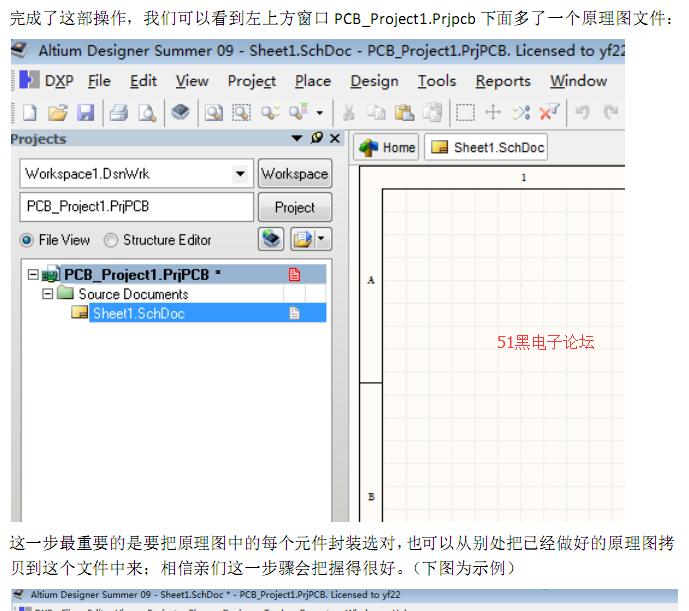Click the Project button
The width and height of the screenshot is (689, 611).
tap(295, 207)
